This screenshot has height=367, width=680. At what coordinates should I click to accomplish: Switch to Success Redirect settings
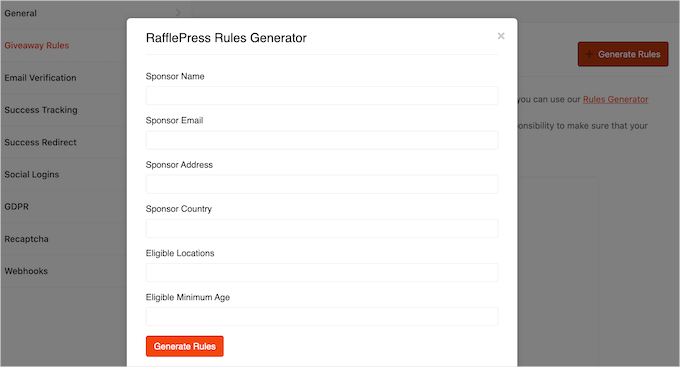coord(40,142)
